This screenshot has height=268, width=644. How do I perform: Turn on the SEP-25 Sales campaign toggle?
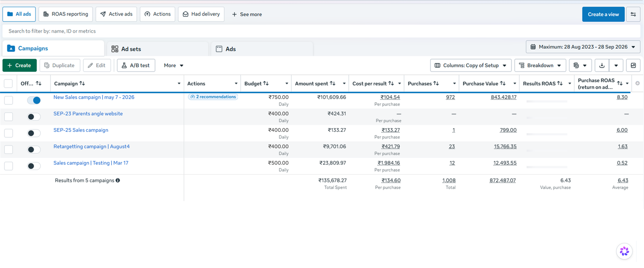coord(34,133)
